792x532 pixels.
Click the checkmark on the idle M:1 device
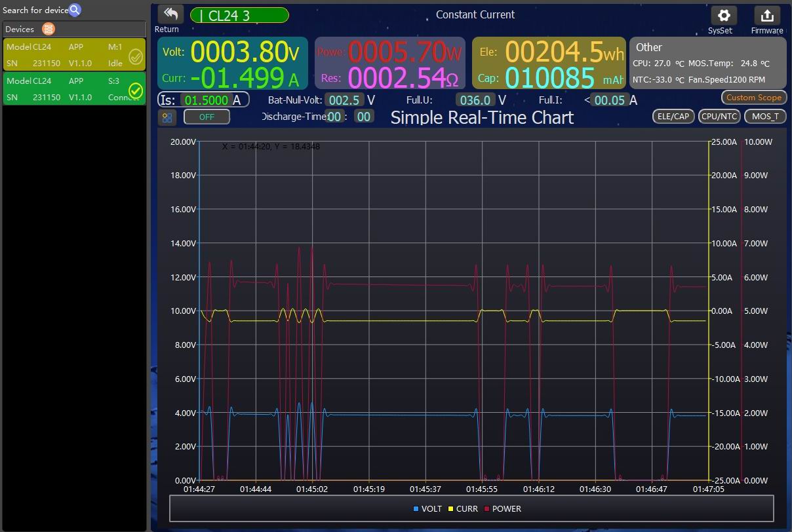coord(136,56)
